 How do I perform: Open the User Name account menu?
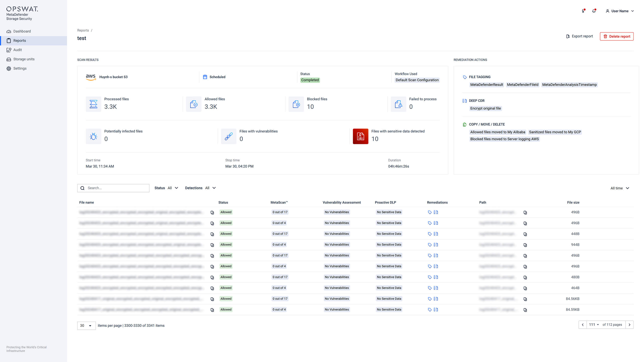pos(620,11)
